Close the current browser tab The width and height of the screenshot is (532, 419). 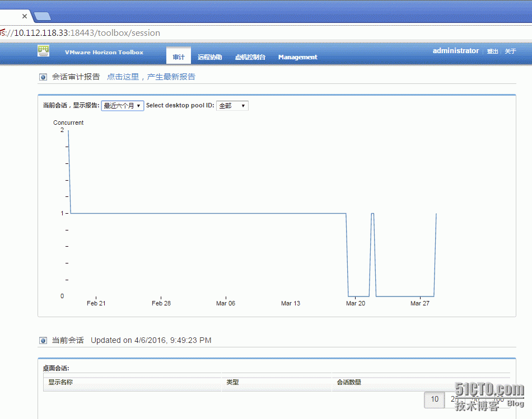(25, 16)
